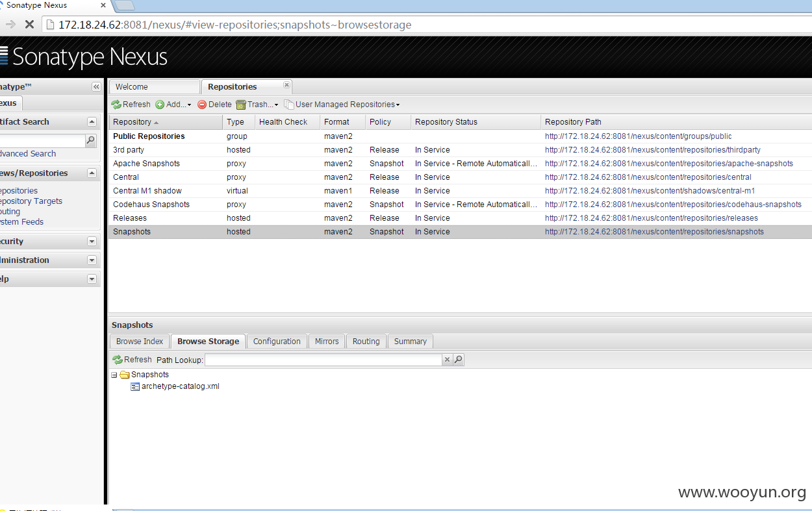Screen dimensions: 812x511
Task: Open the shadows/central-m1 path link
Action: click(650, 191)
